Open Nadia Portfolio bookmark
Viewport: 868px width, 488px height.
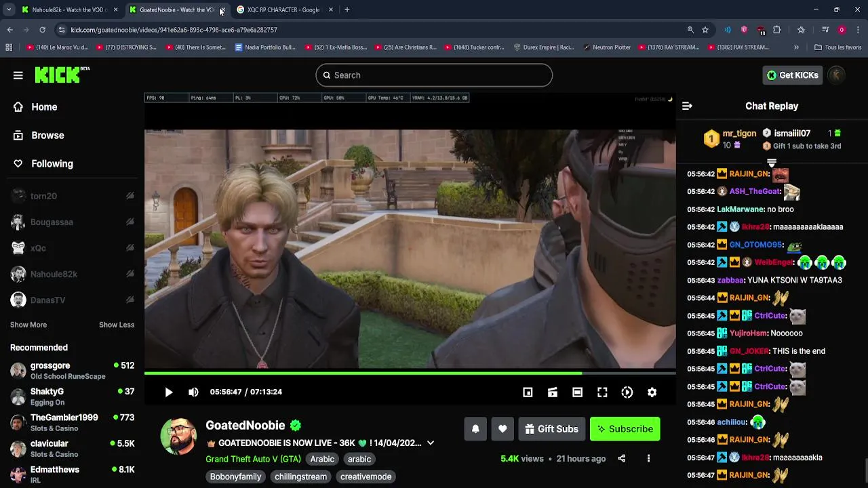(265, 47)
